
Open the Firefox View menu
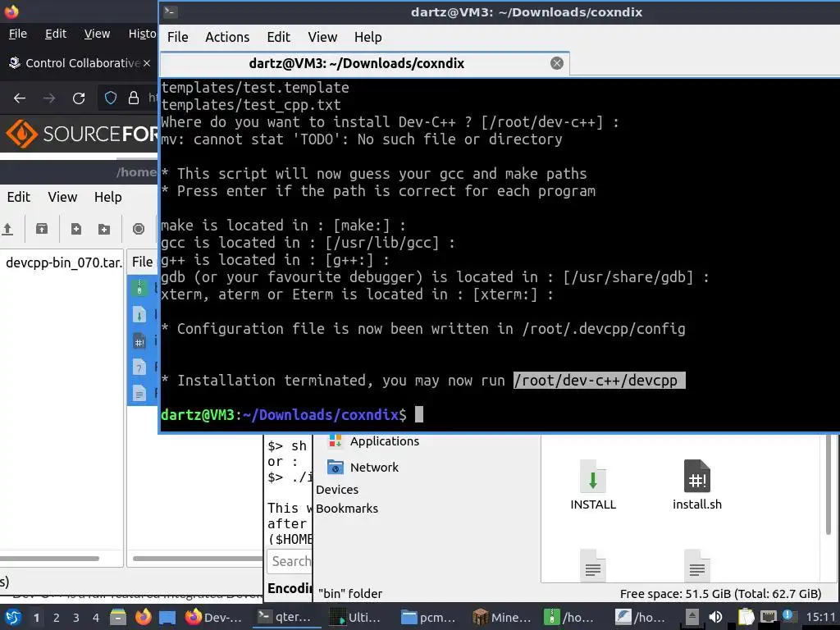tap(97, 34)
